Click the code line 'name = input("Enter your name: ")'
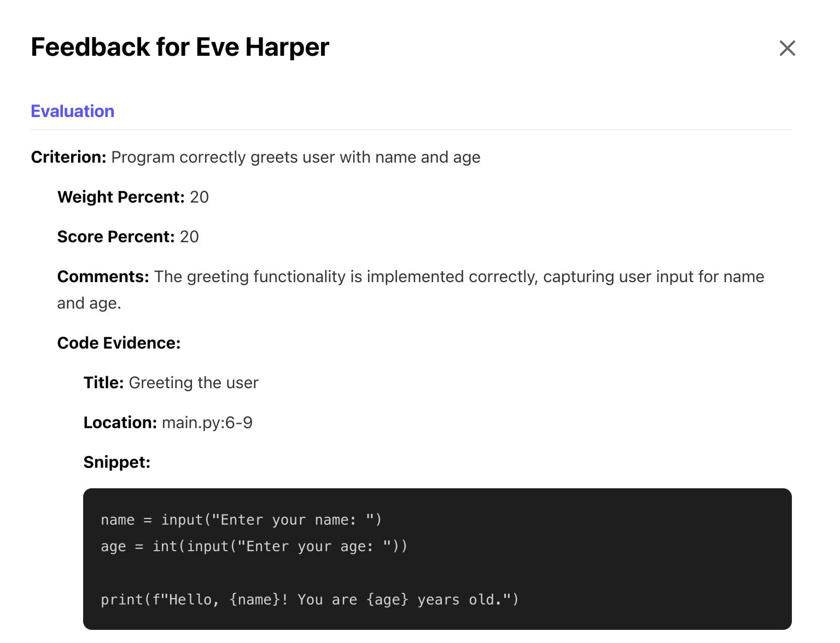 pyautogui.click(x=241, y=519)
